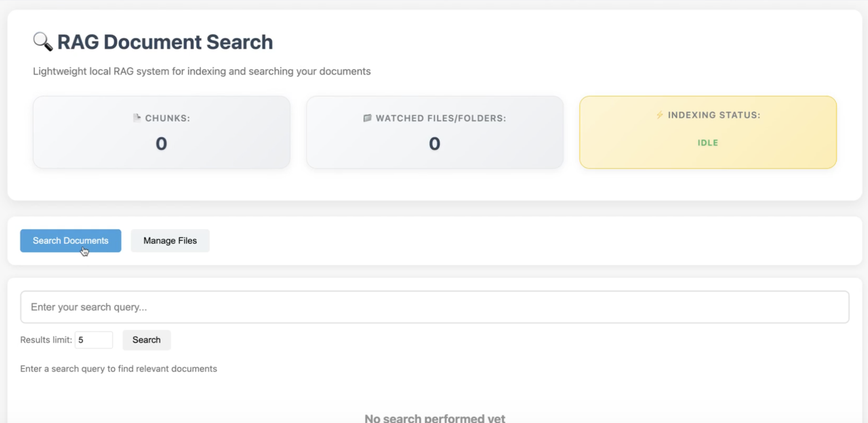Image resolution: width=868 pixels, height=423 pixels.
Task: Click the 'Lightweight local RAG system' subtitle
Action: 202,71
